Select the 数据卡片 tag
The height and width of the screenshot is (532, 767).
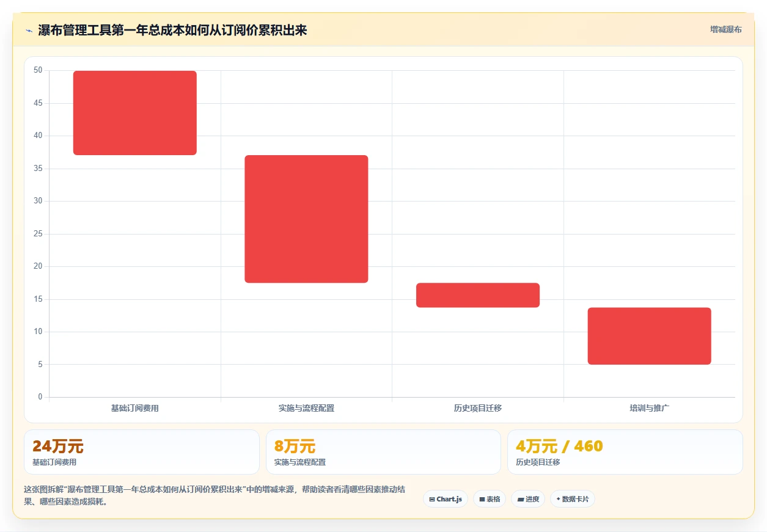point(573,499)
